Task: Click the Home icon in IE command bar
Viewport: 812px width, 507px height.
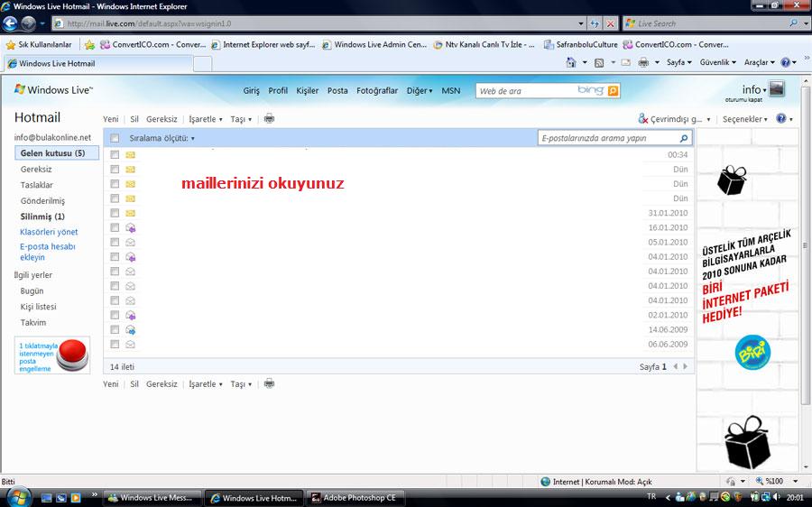Action: (571, 62)
